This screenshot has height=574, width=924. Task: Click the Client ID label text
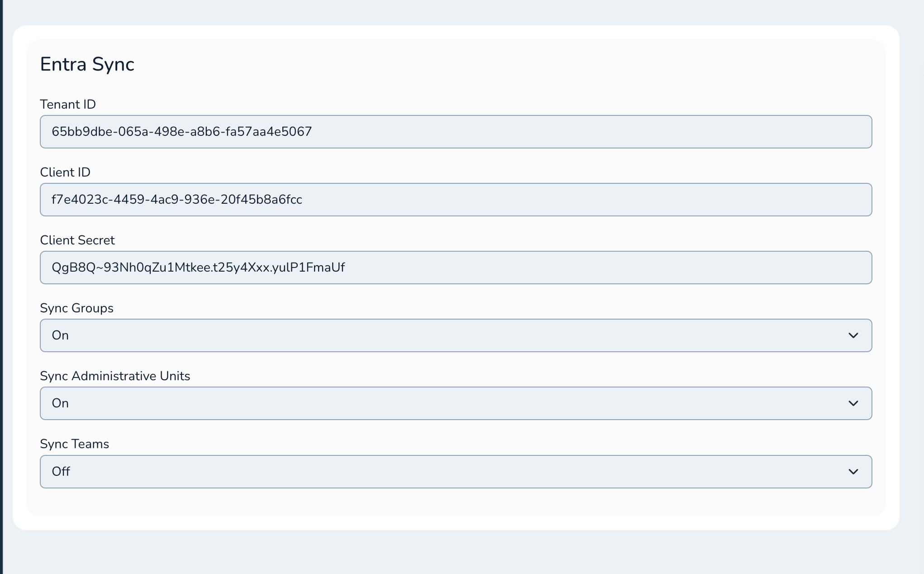coord(65,172)
